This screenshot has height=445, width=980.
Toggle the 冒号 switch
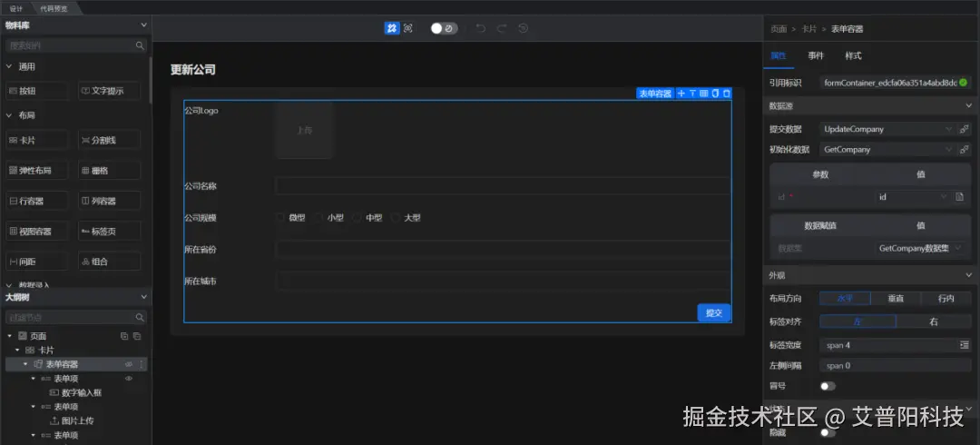(x=828, y=386)
